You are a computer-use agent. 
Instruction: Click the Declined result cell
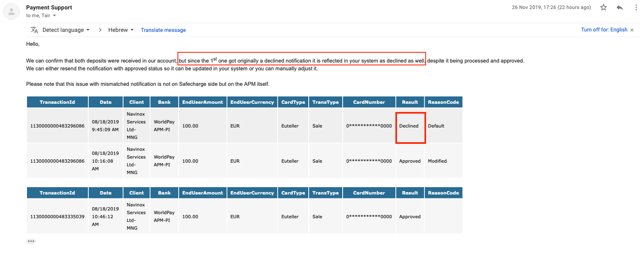click(409, 126)
